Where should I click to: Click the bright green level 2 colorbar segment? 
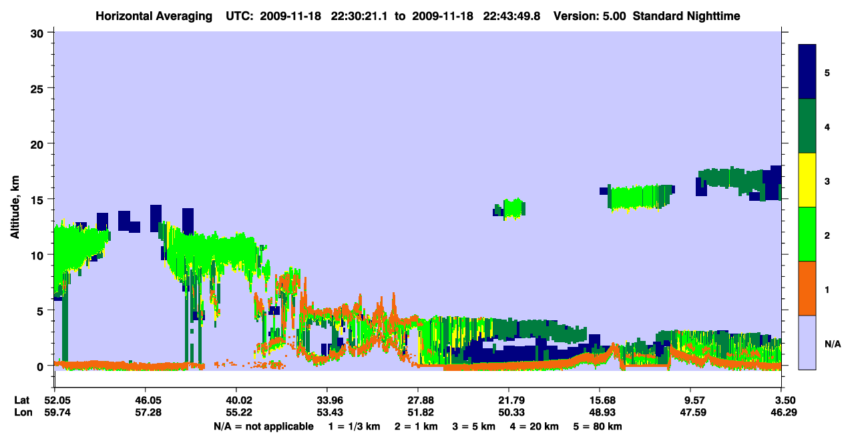tap(807, 234)
